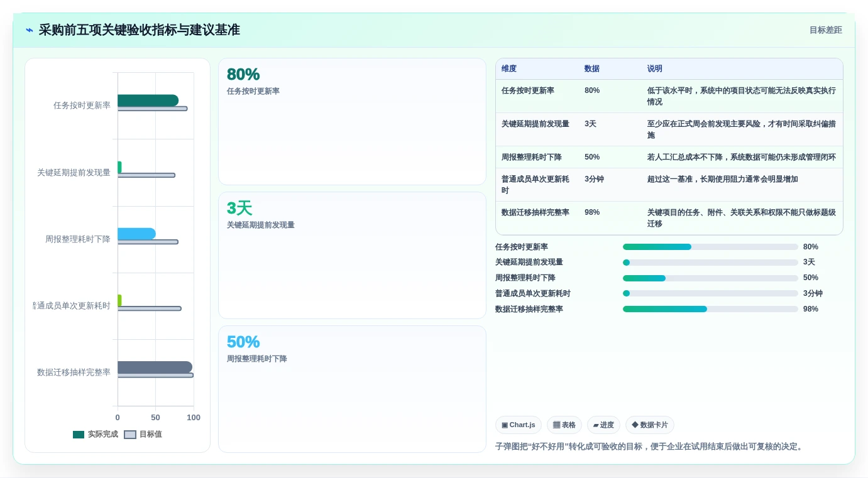Click the 3分钟 value in the table
868x478 pixels.
[594, 179]
